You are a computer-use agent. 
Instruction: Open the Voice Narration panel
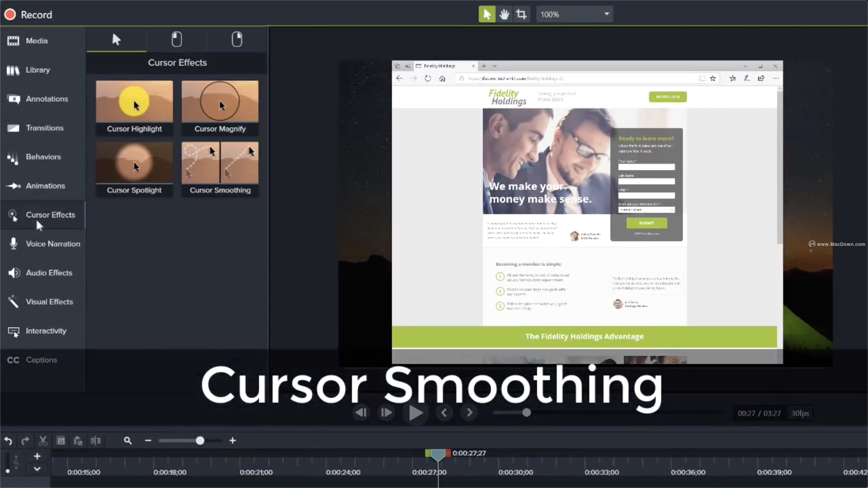point(53,243)
